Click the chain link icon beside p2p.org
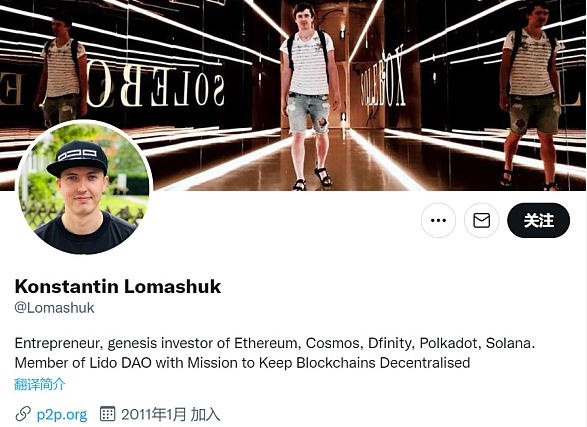The image size is (587, 427). tap(23, 414)
